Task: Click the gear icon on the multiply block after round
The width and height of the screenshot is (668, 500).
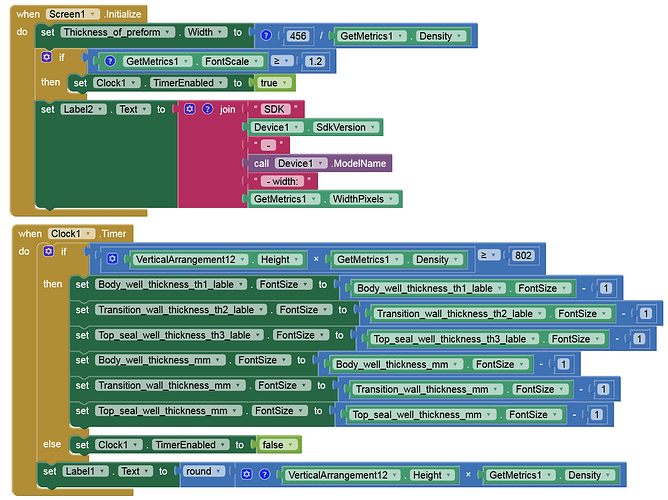Action: pyautogui.click(x=246, y=474)
